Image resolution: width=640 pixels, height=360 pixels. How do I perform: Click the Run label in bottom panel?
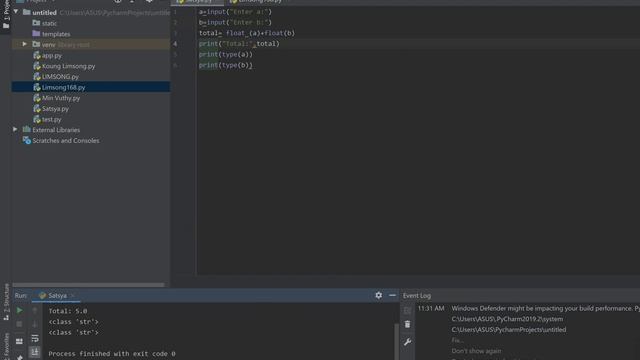[x=21, y=296]
